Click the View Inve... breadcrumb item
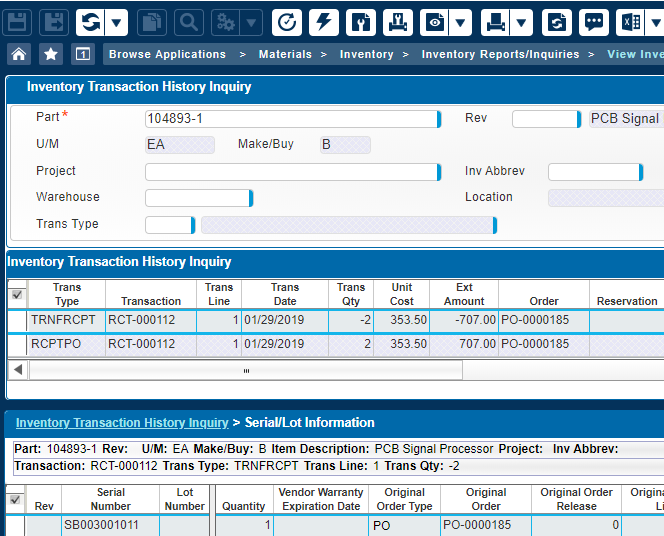The width and height of the screenshot is (664, 536). tap(635, 54)
